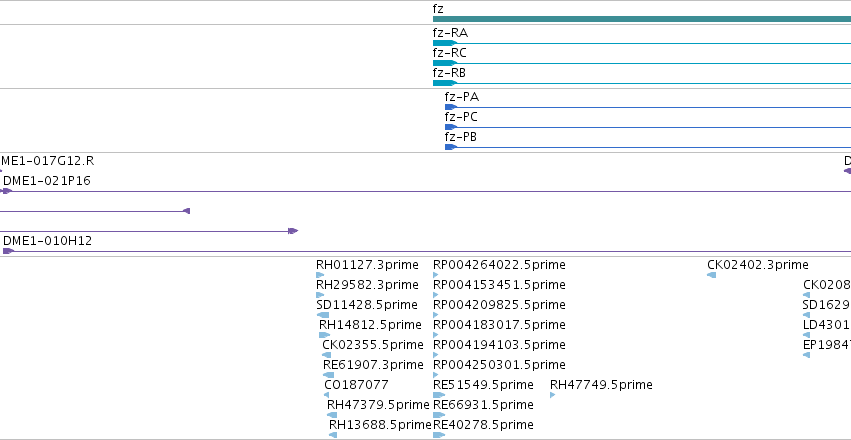
Task: Select the fz-PC protein arrow glyph
Action: tap(450, 127)
